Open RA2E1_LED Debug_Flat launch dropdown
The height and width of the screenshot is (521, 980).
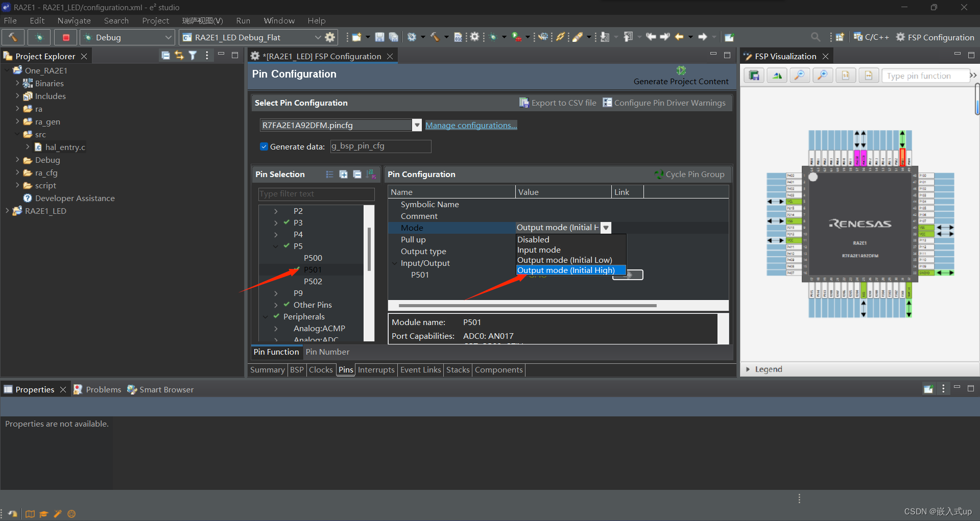click(318, 37)
